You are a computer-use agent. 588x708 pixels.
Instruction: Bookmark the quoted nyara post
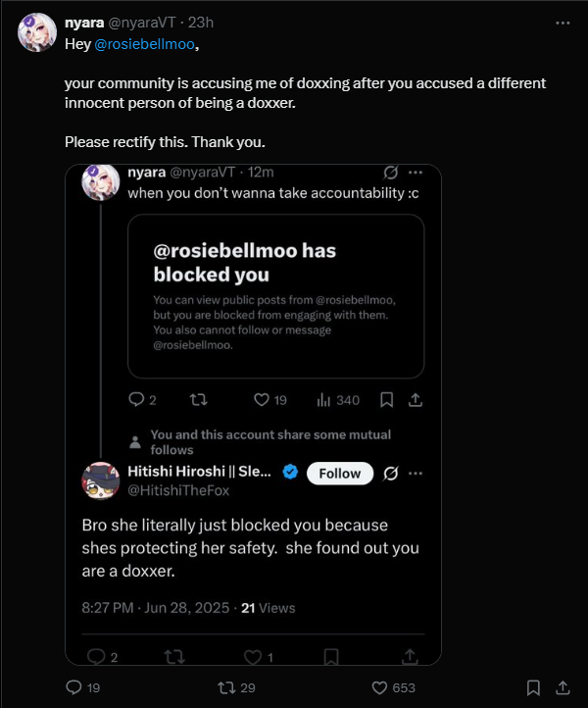(386, 400)
